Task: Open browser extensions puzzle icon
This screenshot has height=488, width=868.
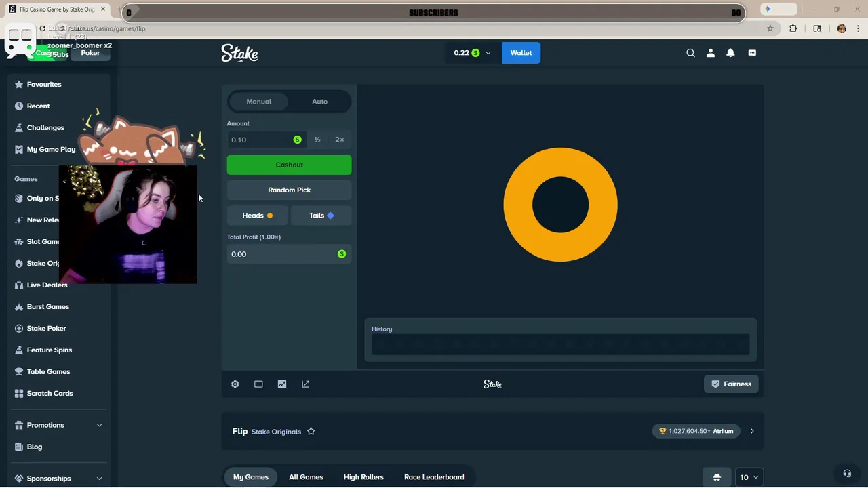Action: [793, 28]
